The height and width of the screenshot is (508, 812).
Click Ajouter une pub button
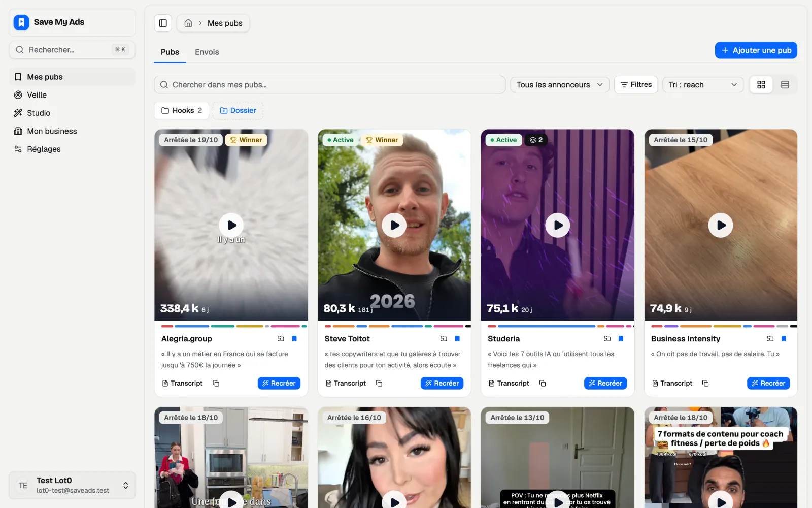pyautogui.click(x=756, y=50)
